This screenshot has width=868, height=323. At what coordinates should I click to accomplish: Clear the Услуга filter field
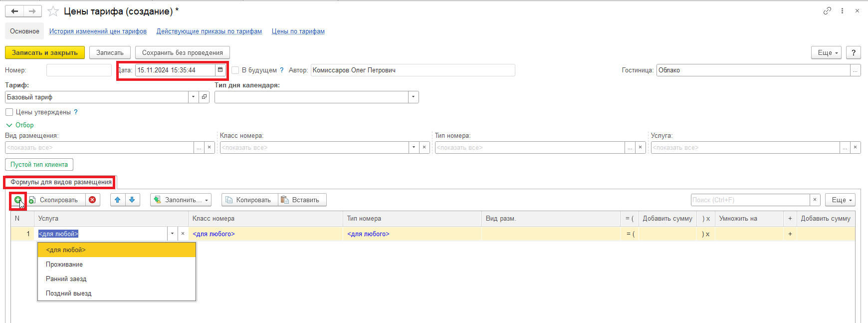[x=856, y=148]
